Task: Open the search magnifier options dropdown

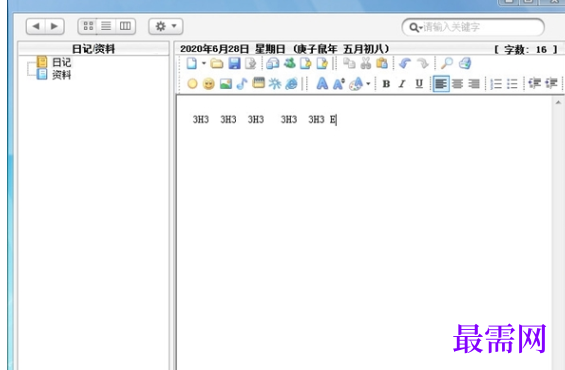Action: tap(415, 27)
